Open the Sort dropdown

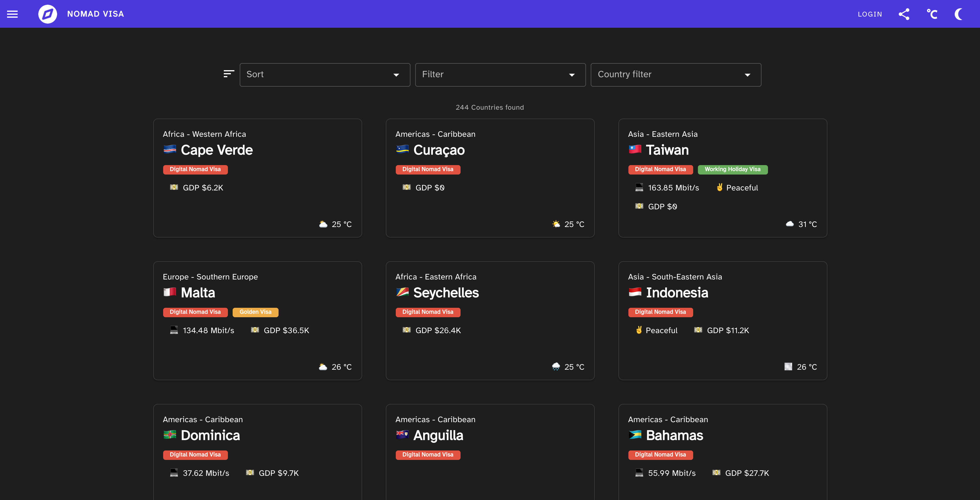click(325, 75)
